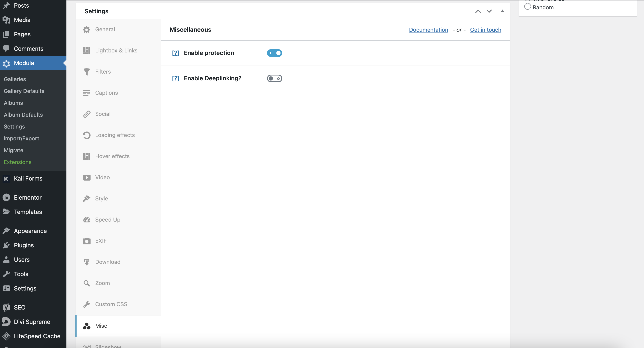Click the Hover effects icon in sidebar
The image size is (644, 348).
pyautogui.click(x=87, y=156)
